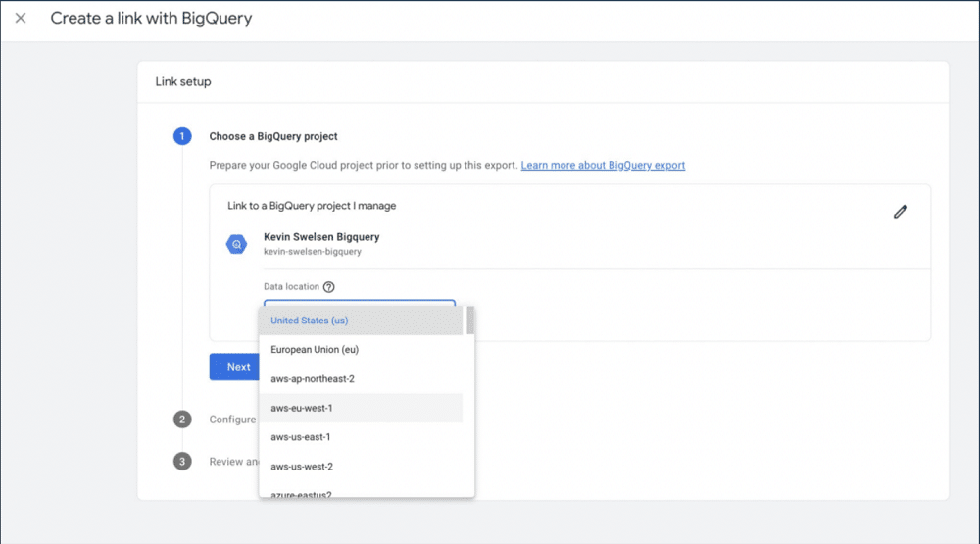Click the Next button
Viewport: 980px width, 544px height.
[x=234, y=367]
